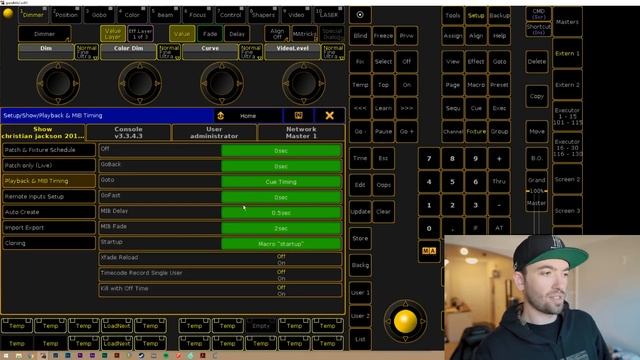Open the Startup macro value field

[x=281, y=244]
